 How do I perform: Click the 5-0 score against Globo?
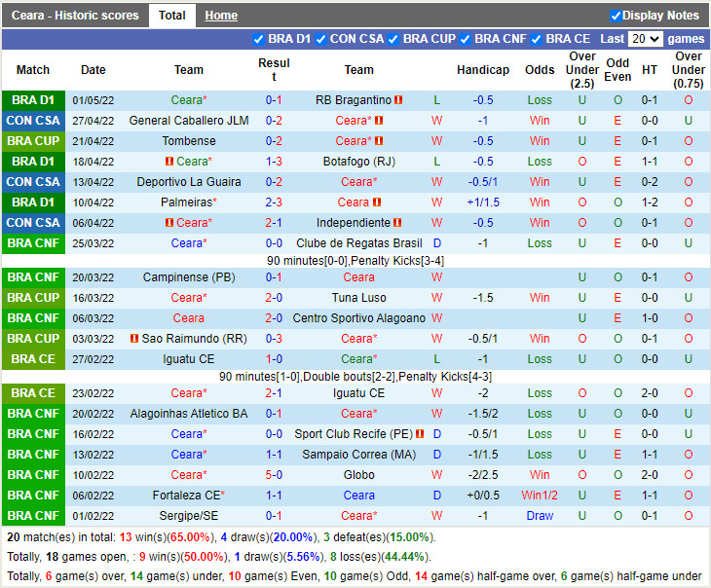click(x=274, y=475)
